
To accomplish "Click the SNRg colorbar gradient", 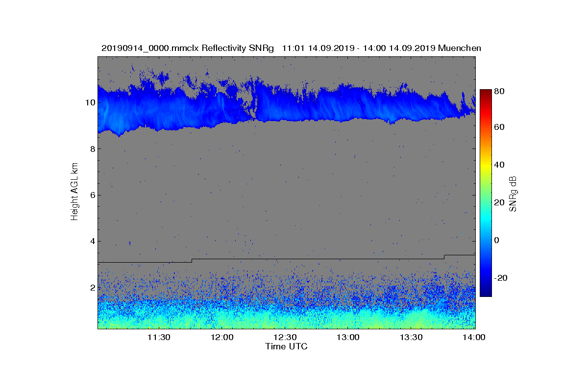I will click(x=485, y=193).
